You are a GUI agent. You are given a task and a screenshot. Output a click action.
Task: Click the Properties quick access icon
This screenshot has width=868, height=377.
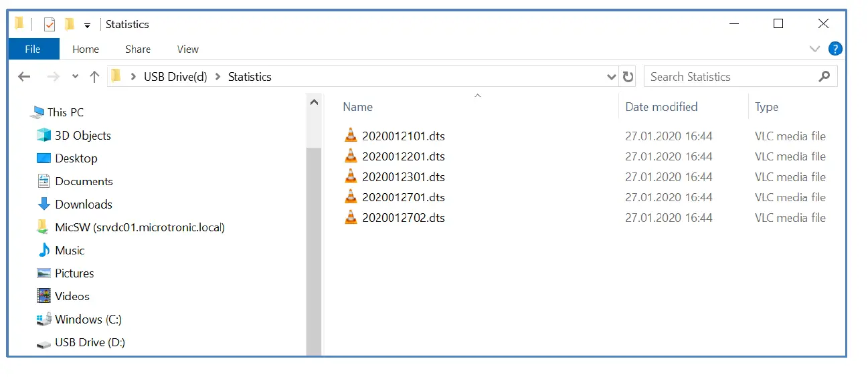50,25
